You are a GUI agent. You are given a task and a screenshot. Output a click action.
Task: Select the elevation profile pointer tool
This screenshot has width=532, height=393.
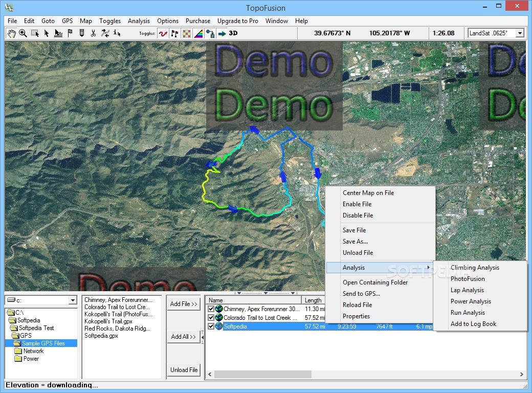[58, 33]
